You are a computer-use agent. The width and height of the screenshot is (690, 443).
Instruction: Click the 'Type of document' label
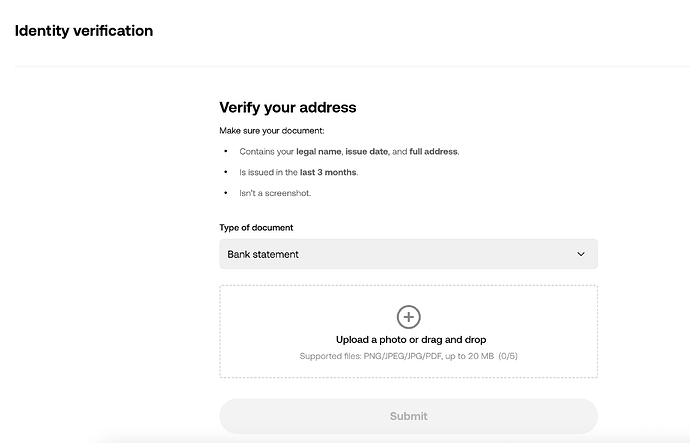[256, 227]
